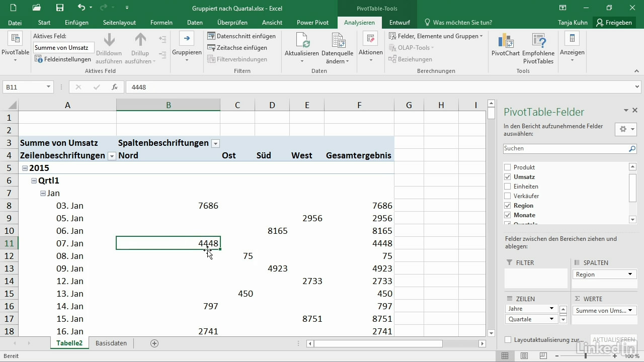Click Datenquelle ändern icon
The image size is (644, 362).
[337, 40]
